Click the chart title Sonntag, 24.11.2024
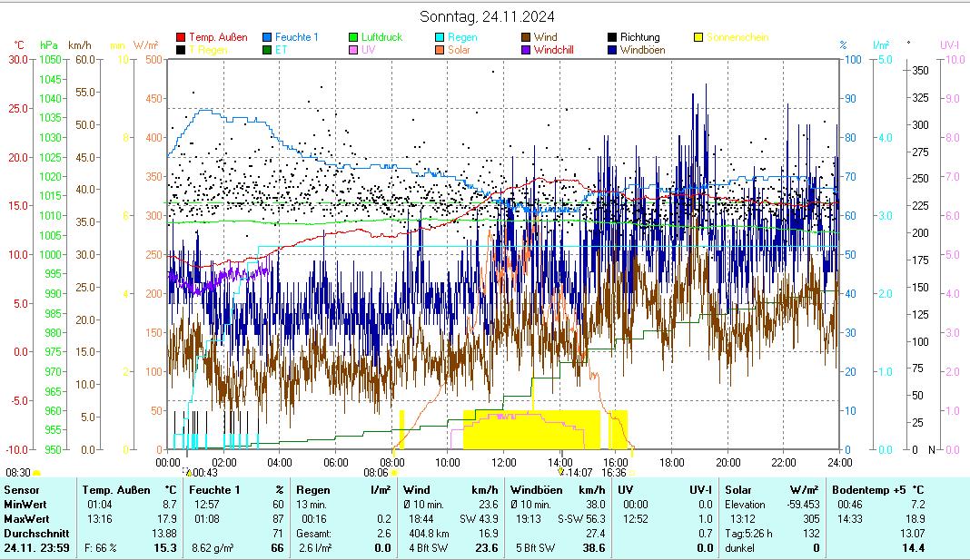Image resolution: width=970 pixels, height=560 pixels. [488, 16]
